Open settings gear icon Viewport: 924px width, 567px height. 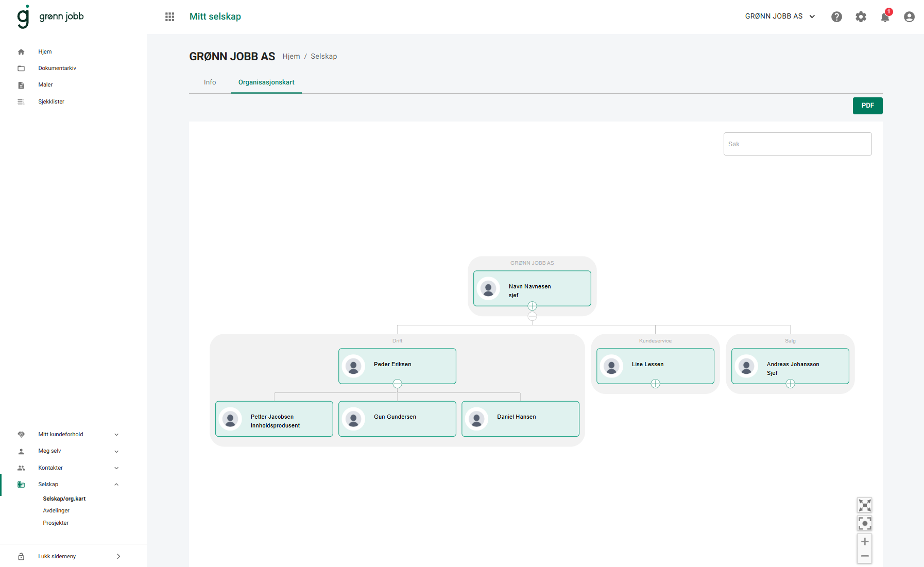[861, 16]
